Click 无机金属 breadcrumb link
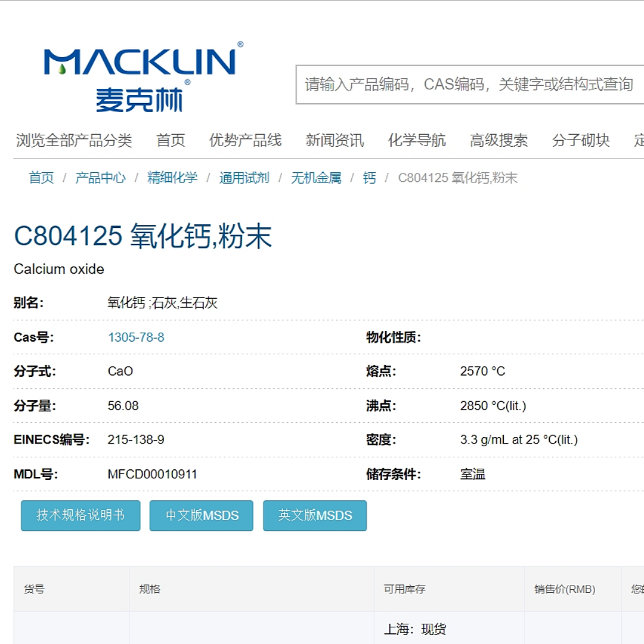 pyautogui.click(x=316, y=178)
